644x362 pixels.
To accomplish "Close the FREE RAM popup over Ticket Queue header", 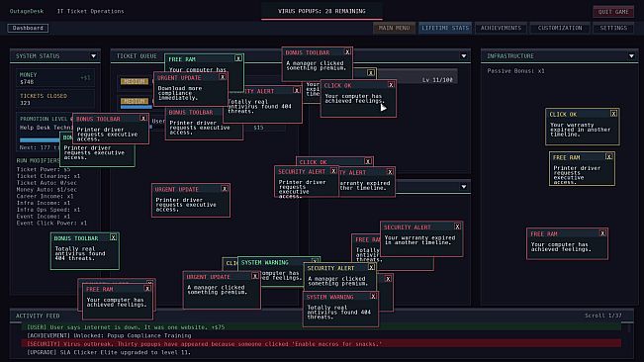I will click(238, 58).
